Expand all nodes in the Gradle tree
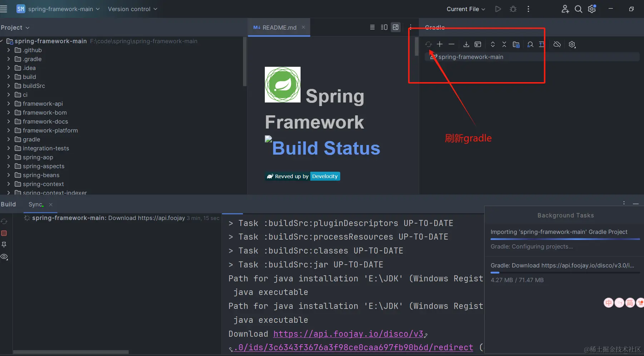The width and height of the screenshot is (644, 356). [x=493, y=44]
